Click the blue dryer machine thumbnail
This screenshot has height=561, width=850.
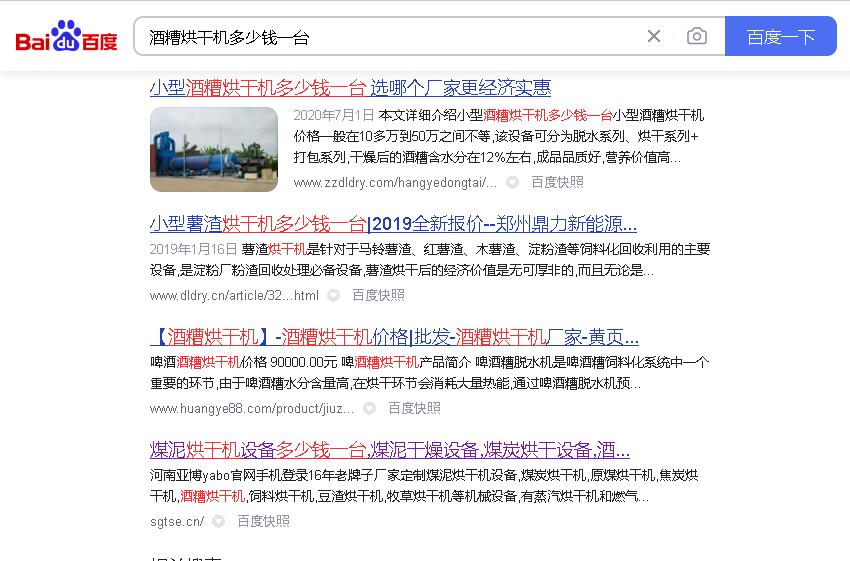[x=214, y=149]
